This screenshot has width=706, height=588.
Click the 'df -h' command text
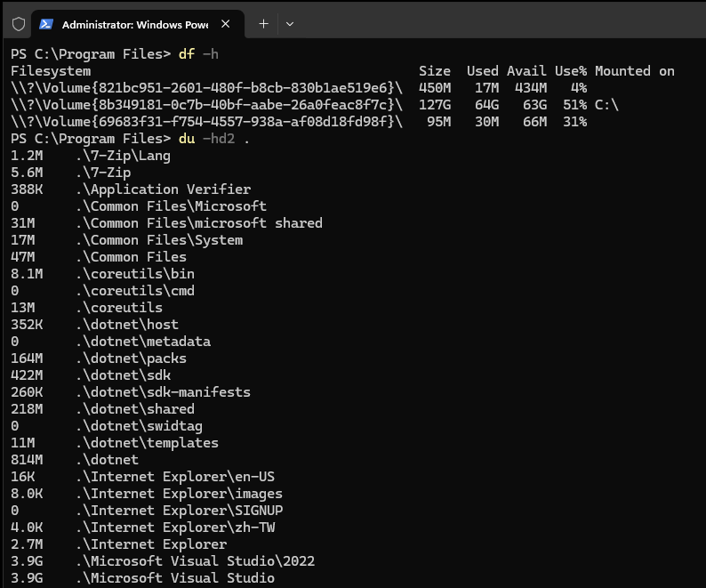tap(198, 54)
